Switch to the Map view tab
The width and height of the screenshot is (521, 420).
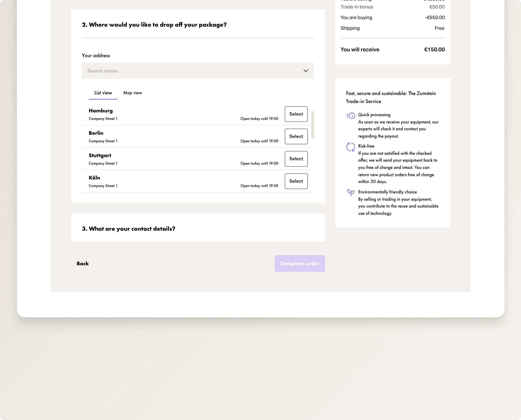[132, 93]
